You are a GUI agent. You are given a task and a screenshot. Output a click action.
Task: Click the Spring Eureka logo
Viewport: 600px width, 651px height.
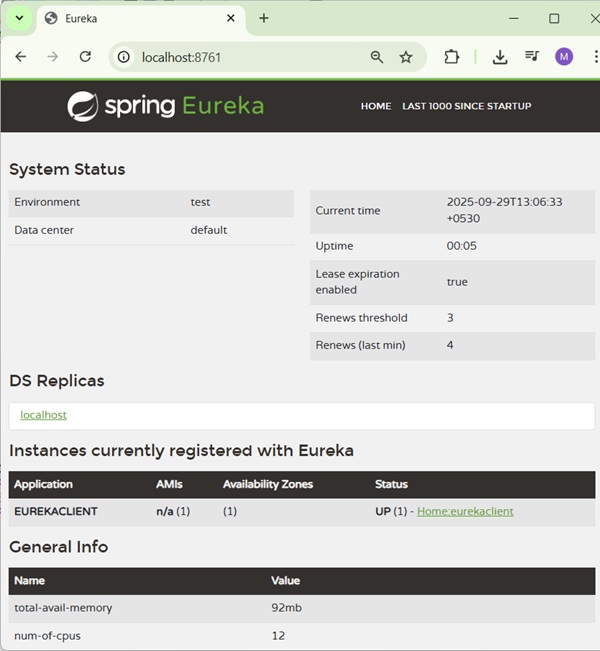(x=165, y=106)
